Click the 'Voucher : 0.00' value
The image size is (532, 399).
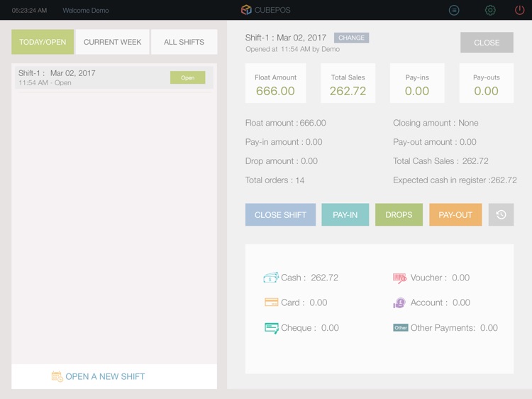(440, 278)
